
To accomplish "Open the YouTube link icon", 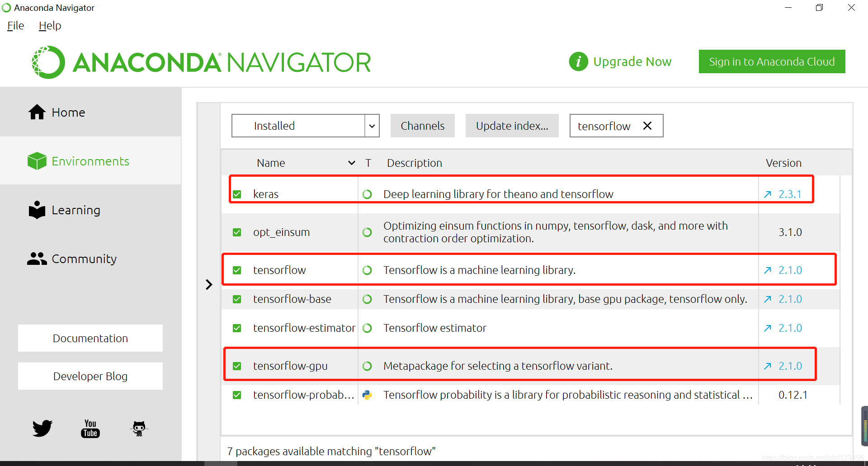I will tap(90, 428).
